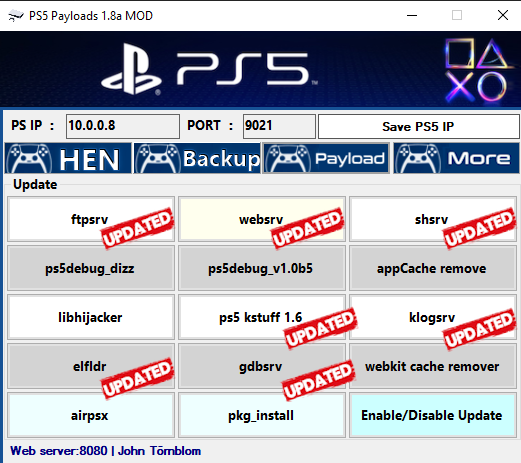521x463 pixels.
Task: Click the 'PS IP :' label
Action: pos(33,126)
